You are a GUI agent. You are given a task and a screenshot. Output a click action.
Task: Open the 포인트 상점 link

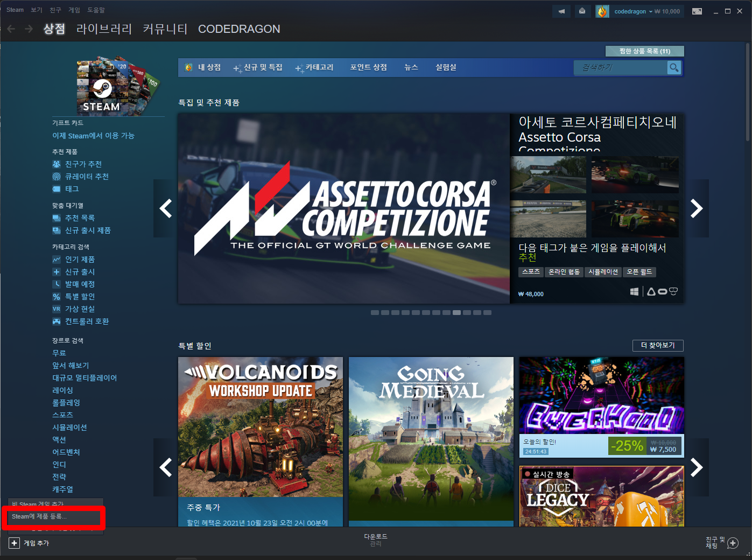[x=369, y=67]
